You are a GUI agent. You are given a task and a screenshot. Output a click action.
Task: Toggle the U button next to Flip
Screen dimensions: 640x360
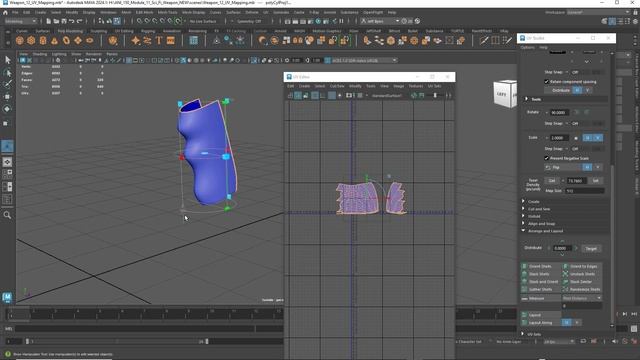point(587,167)
